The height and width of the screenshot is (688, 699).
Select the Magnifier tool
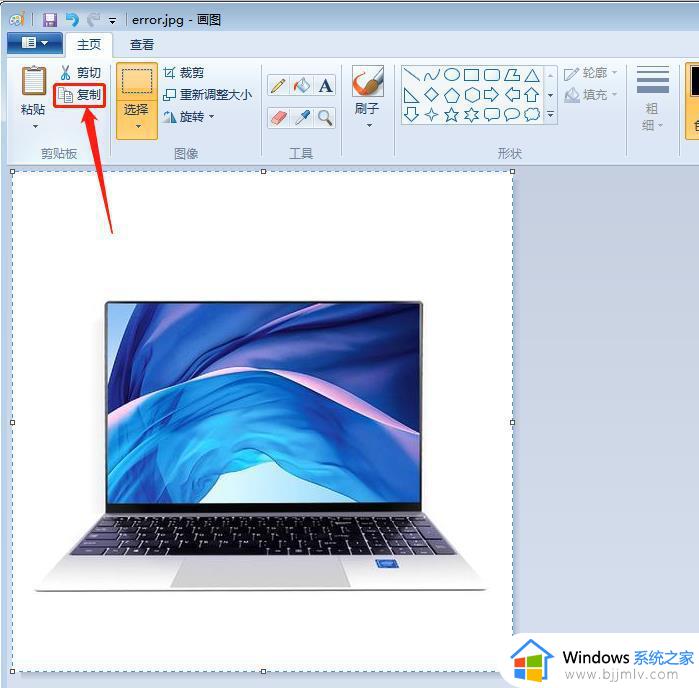pyautogui.click(x=325, y=118)
